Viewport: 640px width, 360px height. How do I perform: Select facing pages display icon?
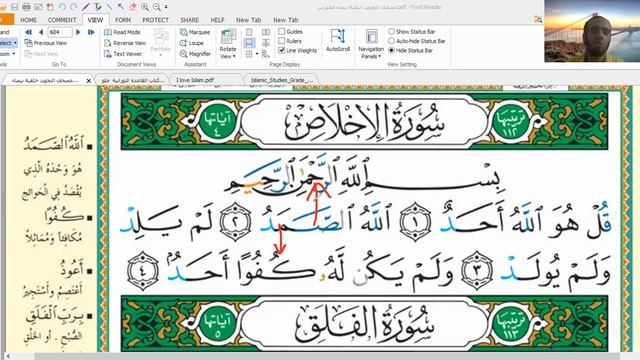pyautogui.click(x=266, y=32)
